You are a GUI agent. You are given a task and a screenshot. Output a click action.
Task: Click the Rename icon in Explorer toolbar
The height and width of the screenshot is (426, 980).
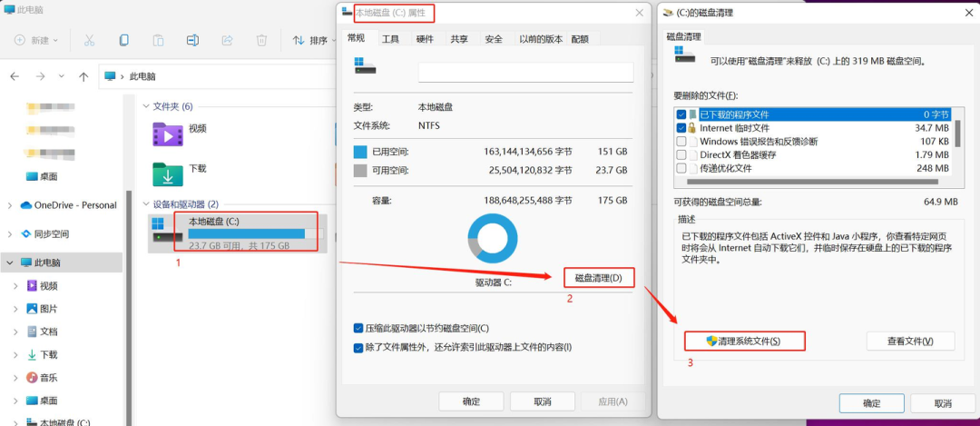pyautogui.click(x=192, y=40)
